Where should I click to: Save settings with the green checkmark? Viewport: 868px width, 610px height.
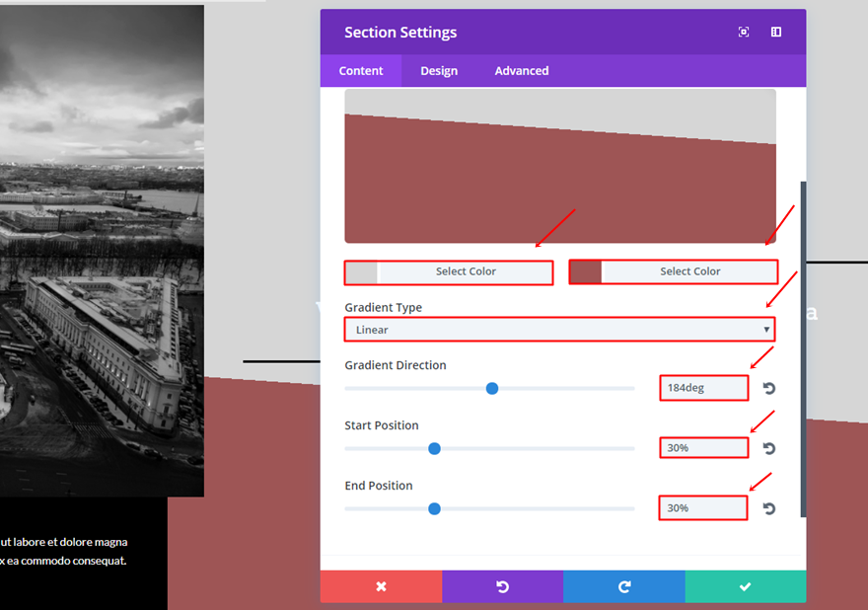pyautogui.click(x=745, y=586)
